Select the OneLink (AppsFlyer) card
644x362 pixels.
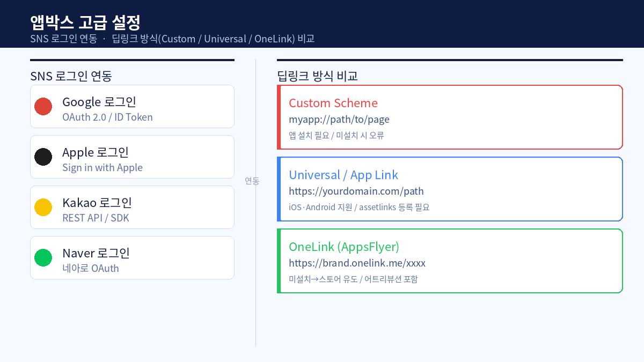(450, 261)
